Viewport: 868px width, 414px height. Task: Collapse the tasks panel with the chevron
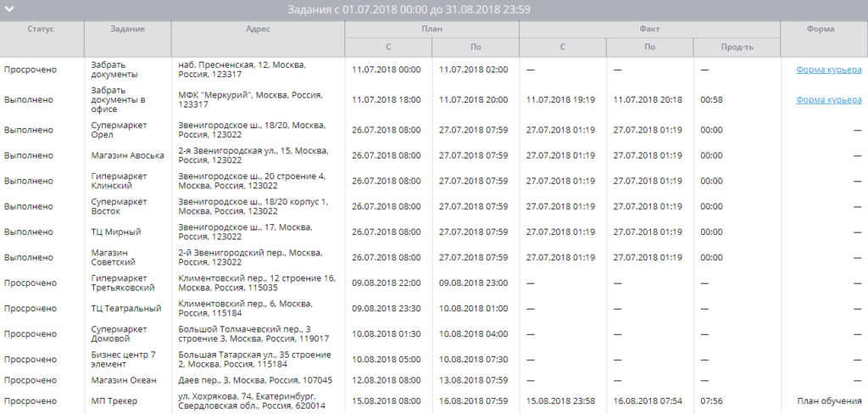pyautogui.click(x=8, y=8)
